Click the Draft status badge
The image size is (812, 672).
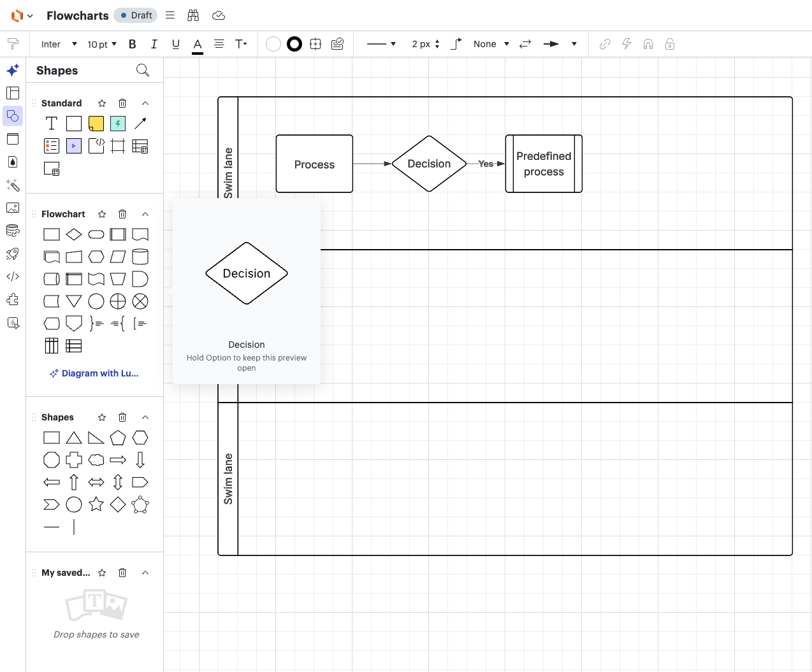pos(136,15)
